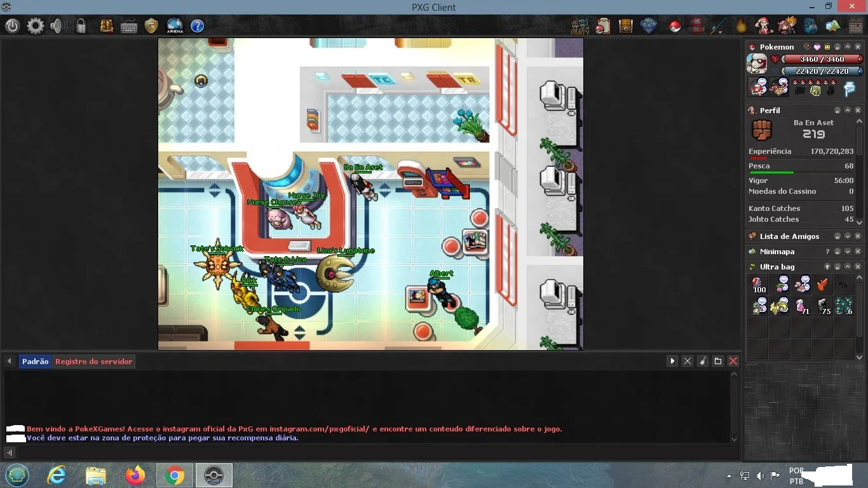Image resolution: width=868 pixels, height=488 pixels.
Task: Toggle the lock on the Minimapa panel
Action: pyautogui.click(x=837, y=252)
